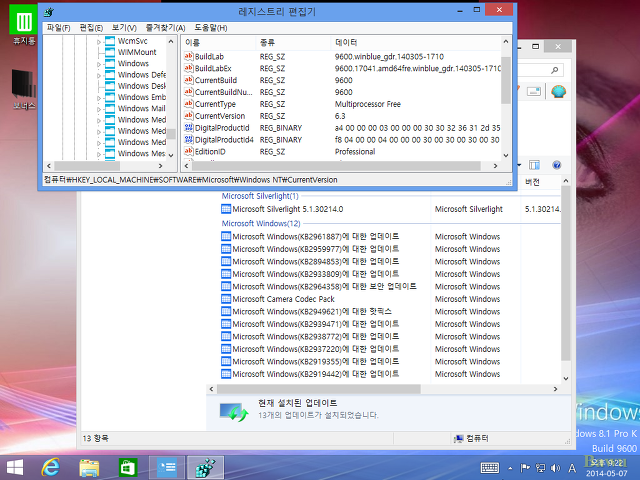Collapse the Microsoft Silverlight(1) group
The width and height of the screenshot is (640, 480).
coord(260,196)
